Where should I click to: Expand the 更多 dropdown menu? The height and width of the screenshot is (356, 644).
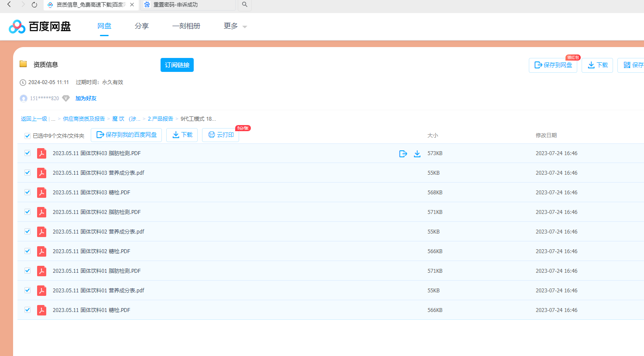235,26
